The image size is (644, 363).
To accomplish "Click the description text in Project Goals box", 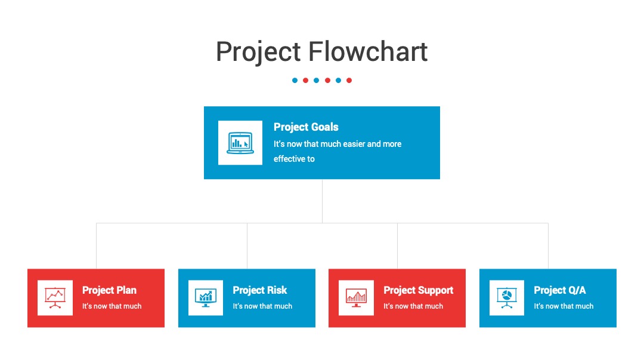I will coord(338,151).
